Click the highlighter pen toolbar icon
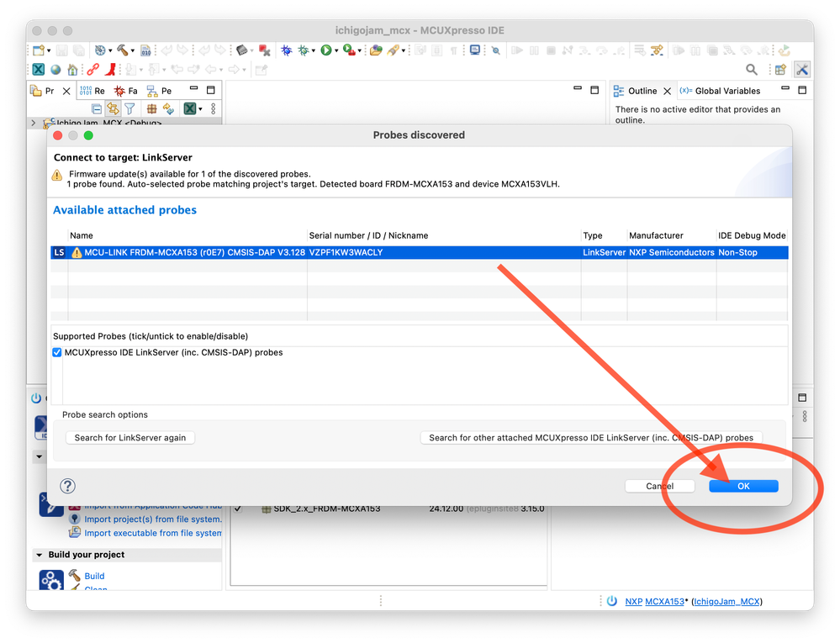This screenshot has width=840, height=643. 394,50
